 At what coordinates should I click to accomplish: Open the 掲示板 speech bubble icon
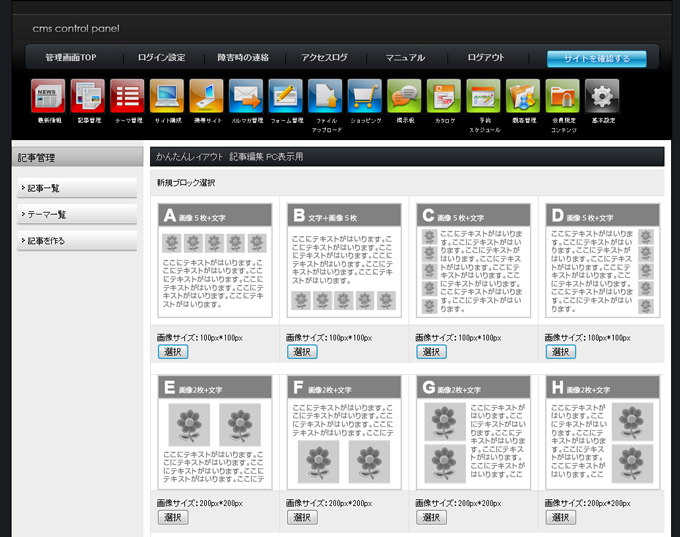[x=404, y=96]
